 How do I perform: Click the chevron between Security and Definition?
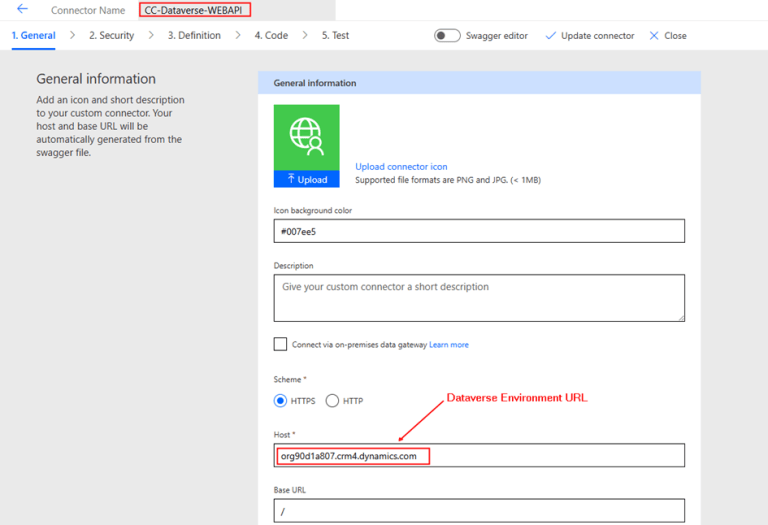151,35
